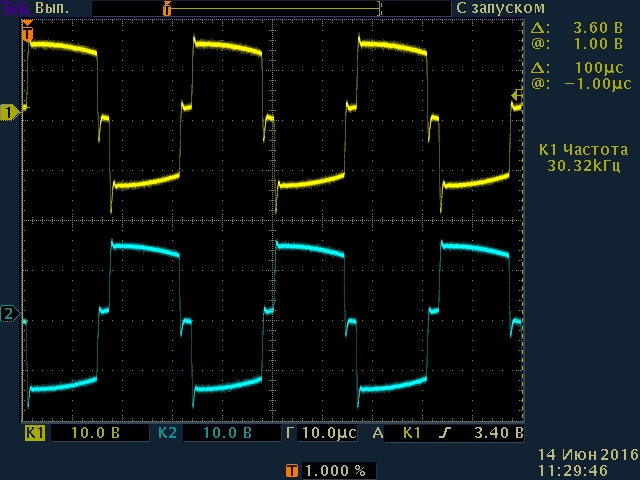This screenshot has width=640, height=480.
Task: Click the Tek logo in top corner
Action: tap(16, 7)
